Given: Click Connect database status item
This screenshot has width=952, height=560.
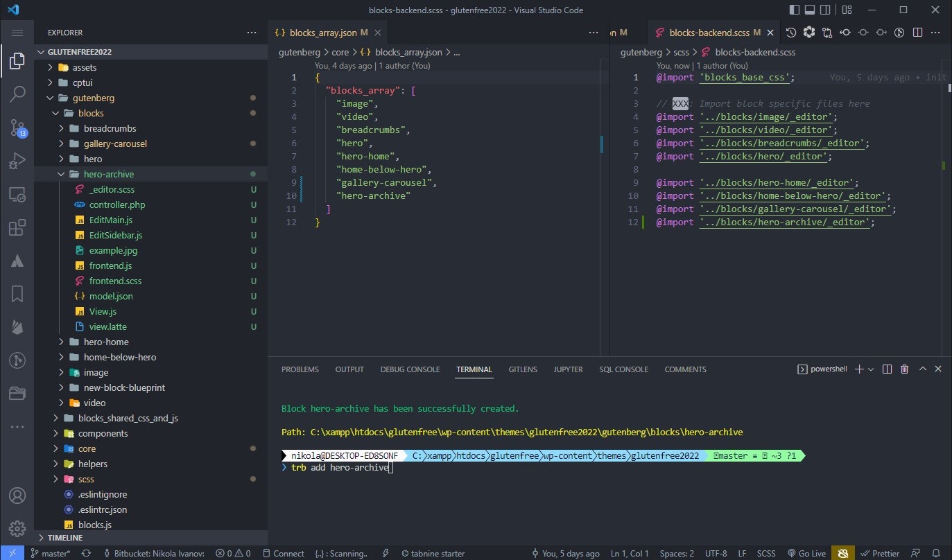Looking at the screenshot, I should [x=282, y=553].
